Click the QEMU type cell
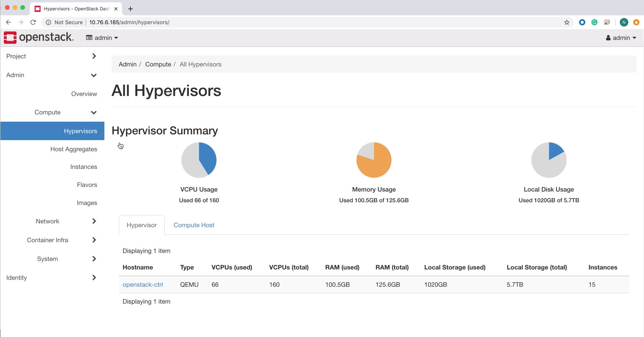The image size is (644, 337). coord(189,284)
